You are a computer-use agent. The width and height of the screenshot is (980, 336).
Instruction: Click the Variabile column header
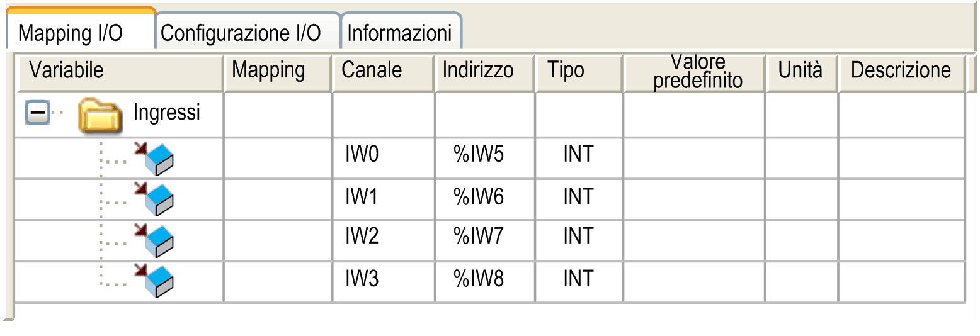point(66,70)
